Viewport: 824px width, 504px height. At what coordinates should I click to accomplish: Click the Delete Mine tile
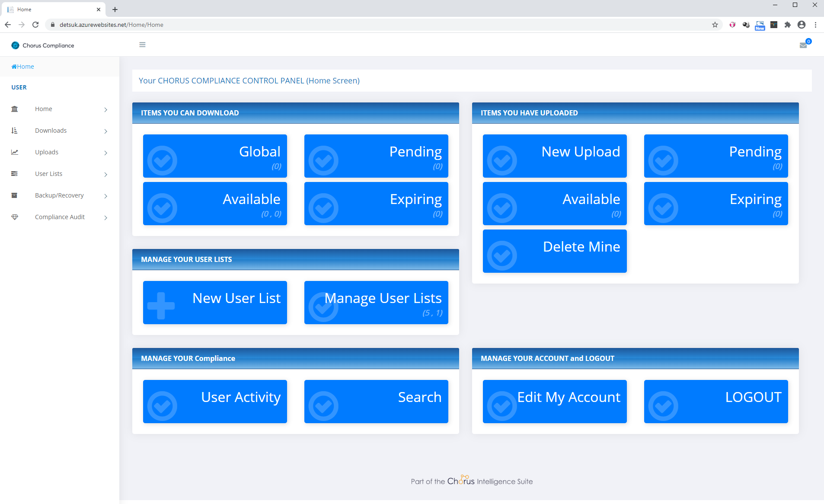point(555,251)
